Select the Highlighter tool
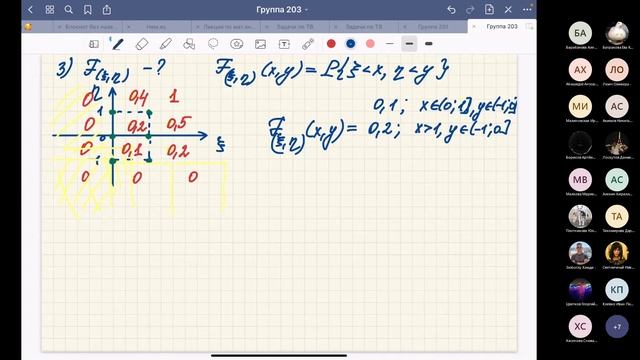The height and width of the screenshot is (360, 640). [x=165, y=44]
